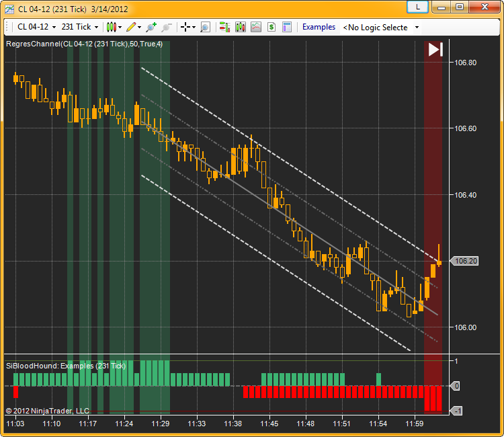Viewport: 504px width, 437px height.
Task: Click the 106.60 price axis label
Action: point(465,128)
